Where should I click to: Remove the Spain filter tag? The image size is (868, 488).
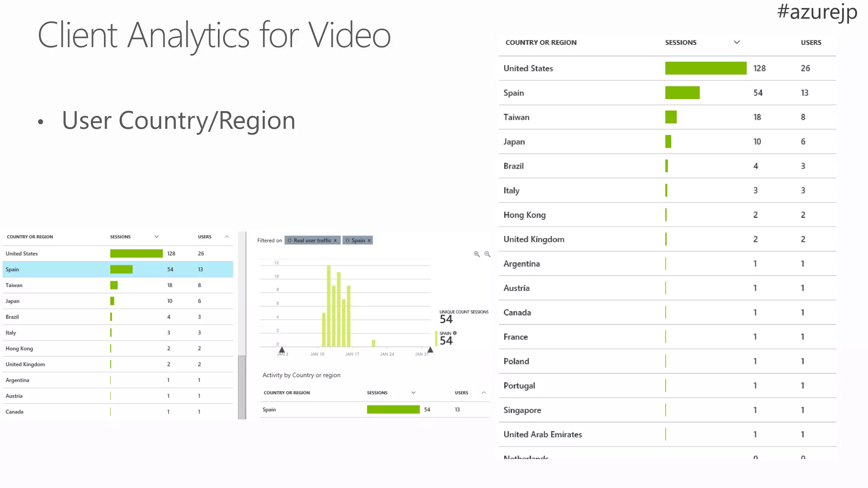pos(369,241)
